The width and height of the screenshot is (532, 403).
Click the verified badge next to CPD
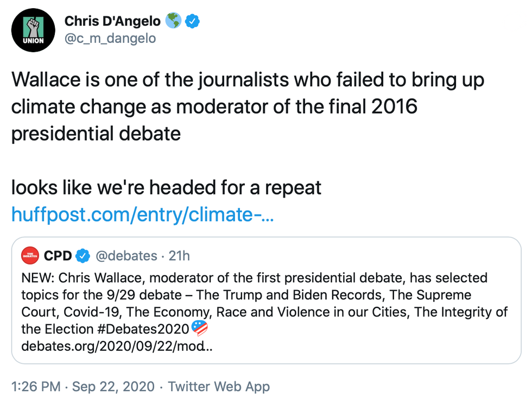[x=83, y=255]
